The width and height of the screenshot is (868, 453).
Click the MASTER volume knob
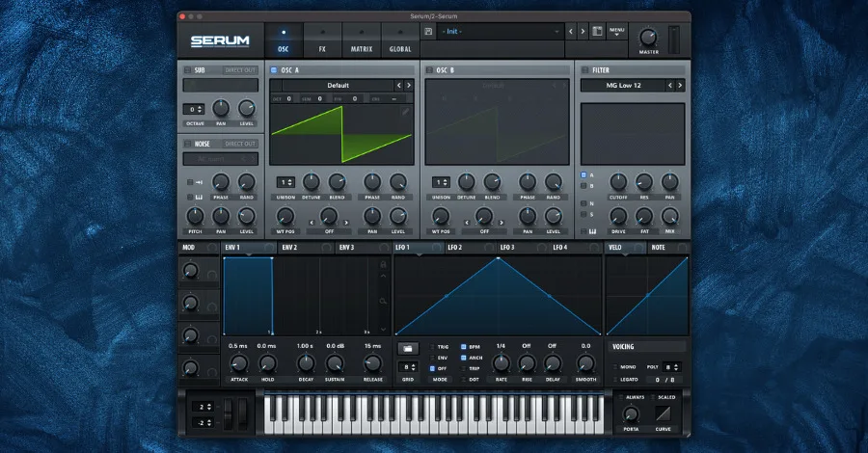[648, 38]
